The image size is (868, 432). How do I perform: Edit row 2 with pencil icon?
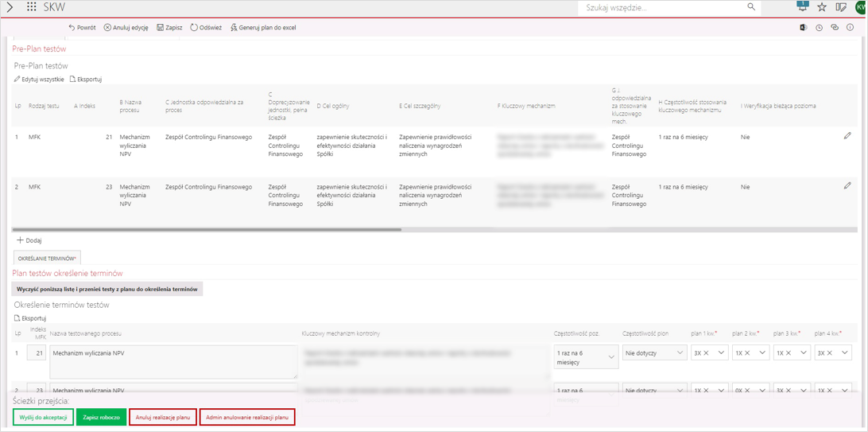point(847,186)
